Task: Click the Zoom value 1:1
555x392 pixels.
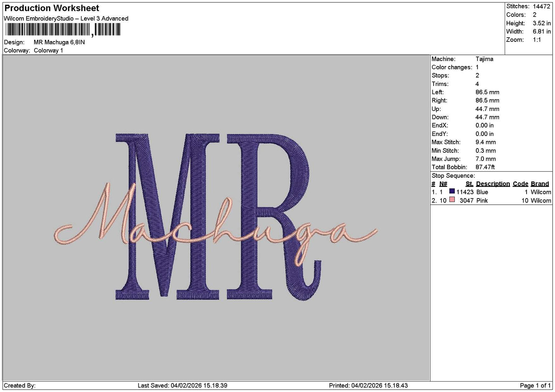Action: click(x=537, y=40)
